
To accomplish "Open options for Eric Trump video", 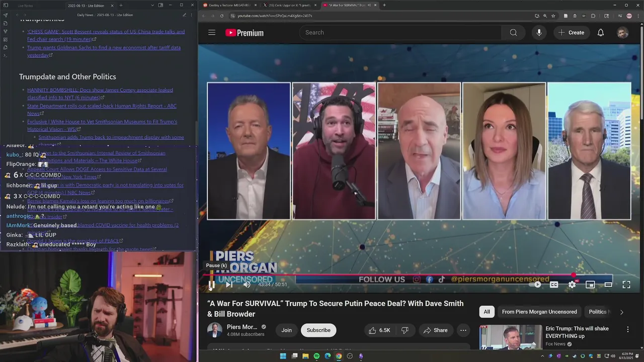I will (x=627, y=329).
